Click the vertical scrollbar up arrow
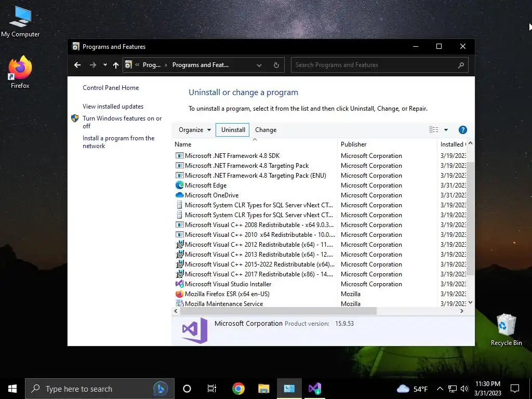 pos(470,143)
